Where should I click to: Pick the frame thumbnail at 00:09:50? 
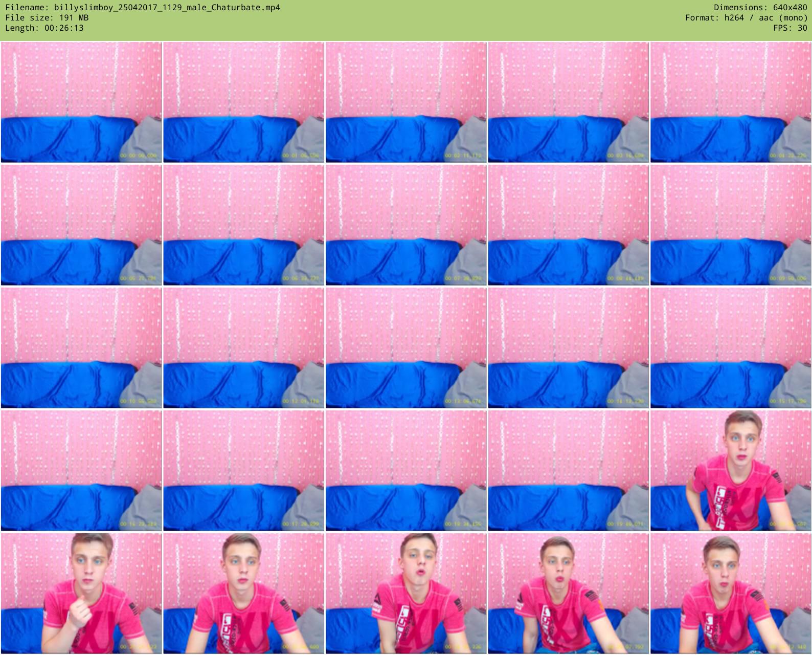[x=731, y=225]
